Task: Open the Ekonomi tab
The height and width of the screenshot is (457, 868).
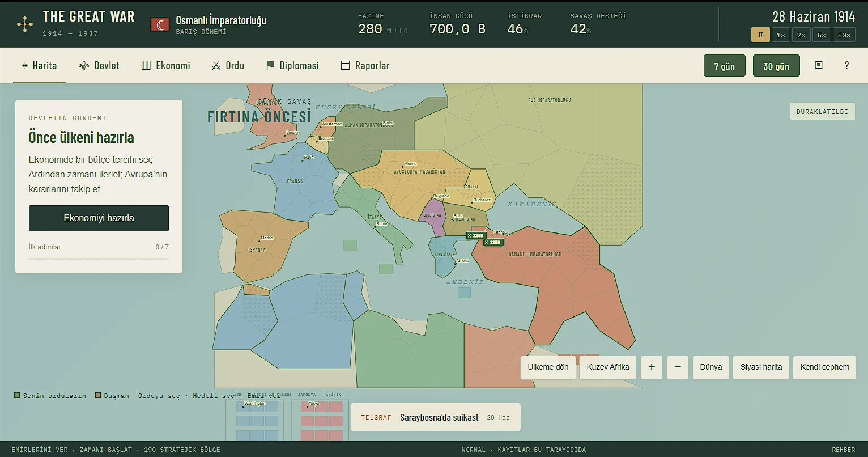Action: (x=165, y=65)
